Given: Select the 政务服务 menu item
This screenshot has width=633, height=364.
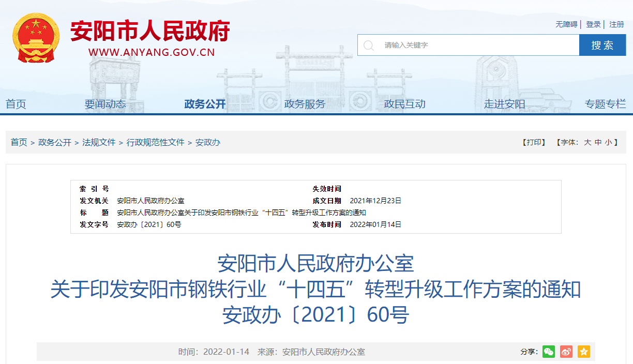Looking at the screenshot, I should coord(305,104).
